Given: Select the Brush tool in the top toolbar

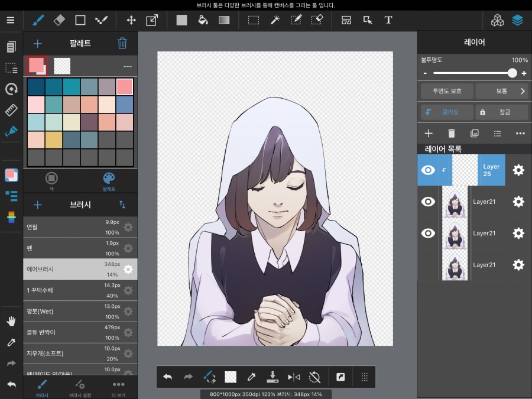Looking at the screenshot, I should (x=37, y=20).
